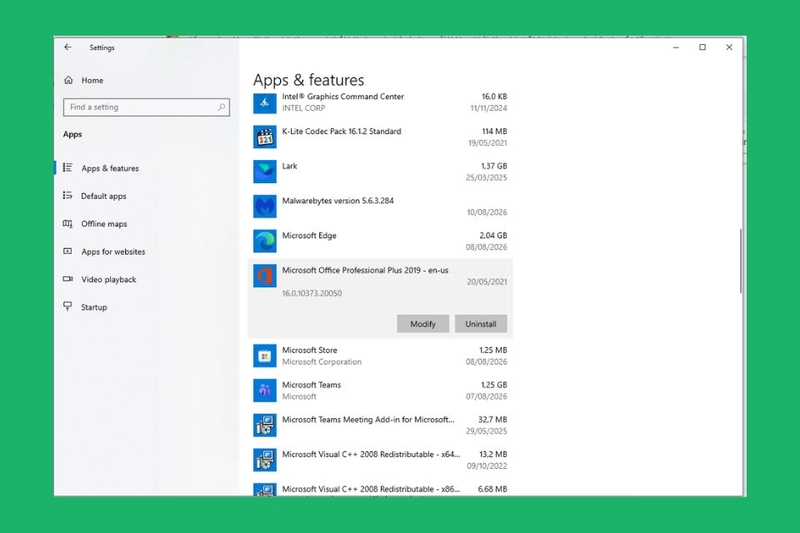The image size is (800, 533).
Task: Select Visual C++ 2008 Redistributable x64 entry
Action: 380,460
